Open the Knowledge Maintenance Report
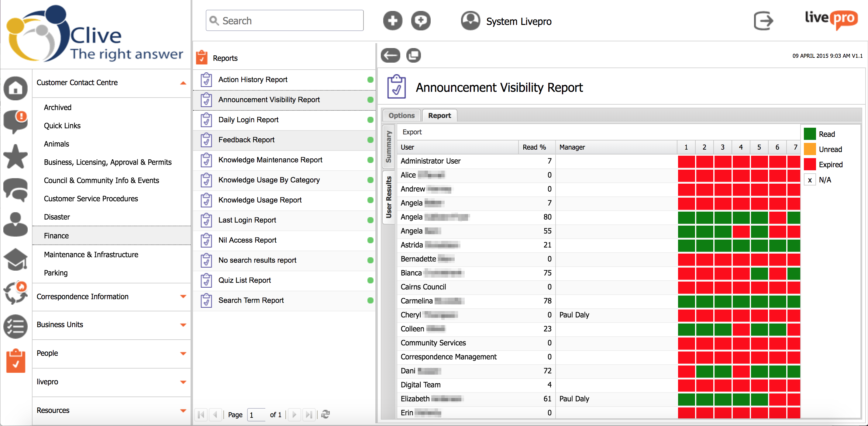Viewport: 868px width, 426px height. [x=270, y=160]
